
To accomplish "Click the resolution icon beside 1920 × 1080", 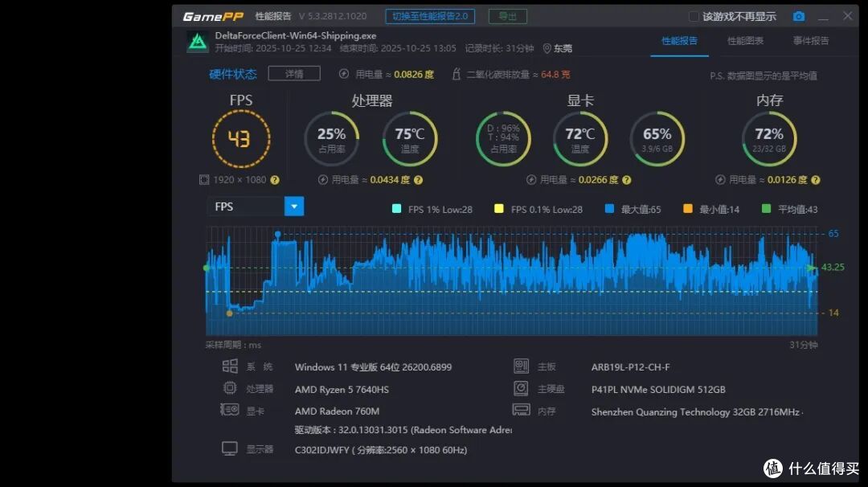I will (x=203, y=180).
